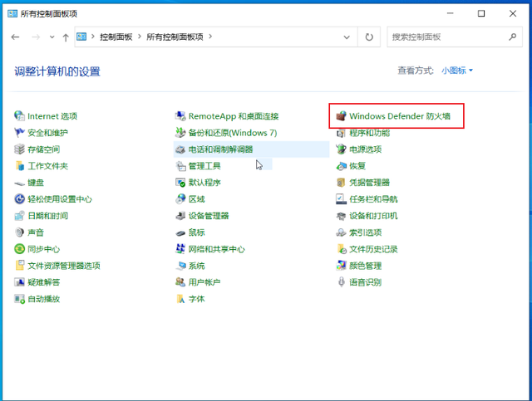Click the 电话和调制解调器 icon
This screenshot has height=401, width=532.
pyautogui.click(x=180, y=149)
